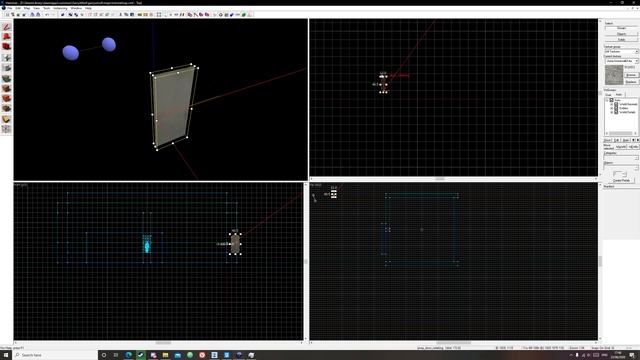Toggle World Geometry visgroup checkbox
This screenshot has height=360, width=640.
coord(616,104)
